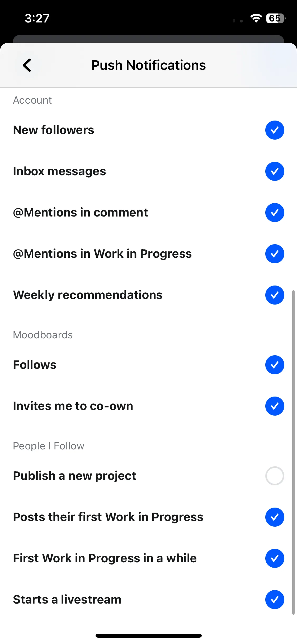Toggle Invites me to co-own checkmark

pyautogui.click(x=275, y=406)
